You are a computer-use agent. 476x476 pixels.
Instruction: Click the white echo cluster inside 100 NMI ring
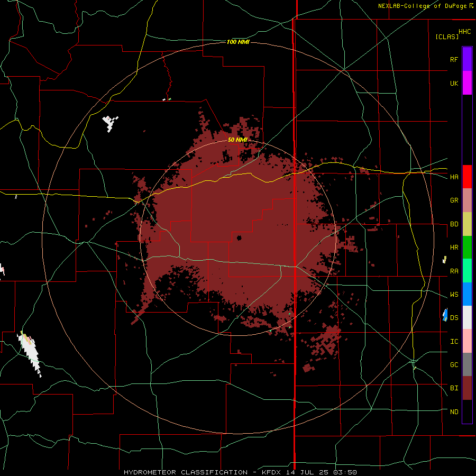point(110,124)
